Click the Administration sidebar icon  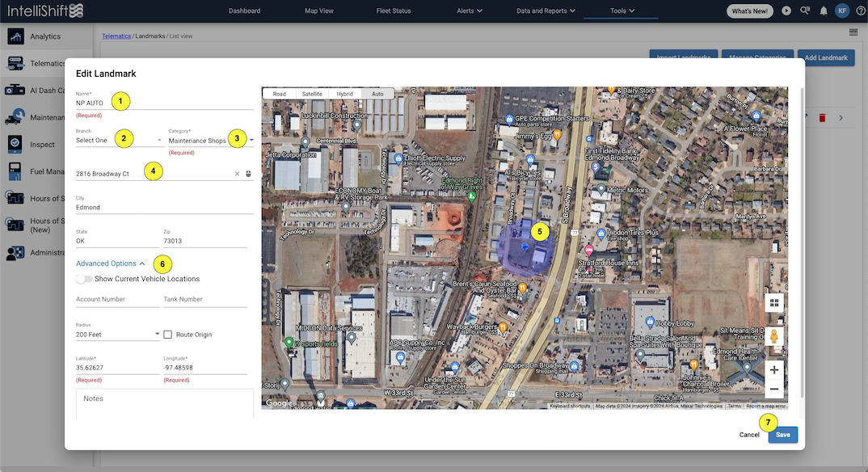tap(15, 253)
